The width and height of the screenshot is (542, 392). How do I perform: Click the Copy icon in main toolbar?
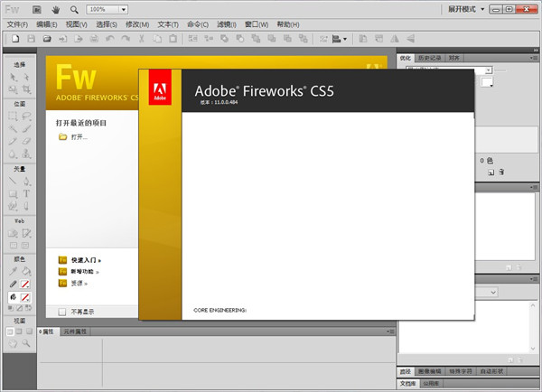click(157, 39)
